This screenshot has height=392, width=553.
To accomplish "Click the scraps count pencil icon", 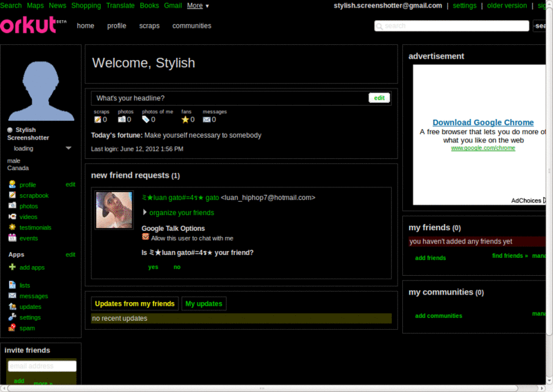I will tap(97, 120).
